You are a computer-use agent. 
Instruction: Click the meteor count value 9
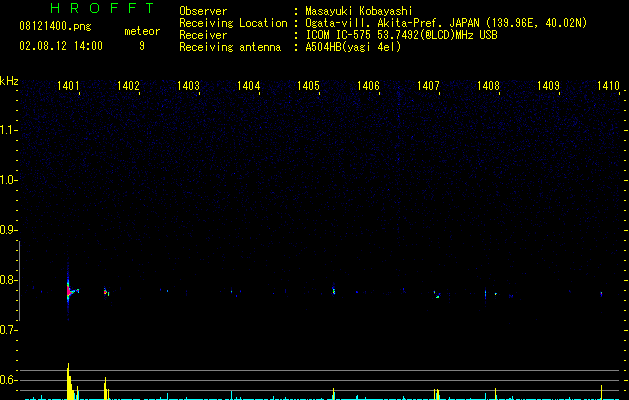coord(142,46)
